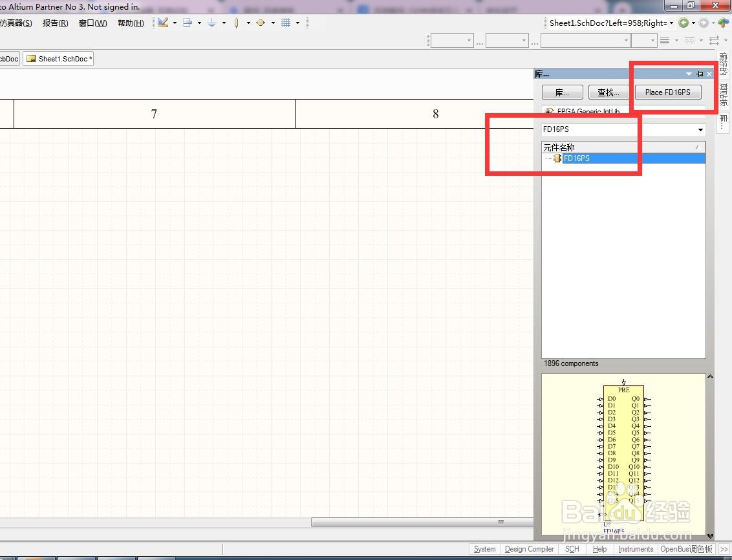Open the small empty size combo box
The height and width of the screenshot is (560, 732).
(x=644, y=41)
